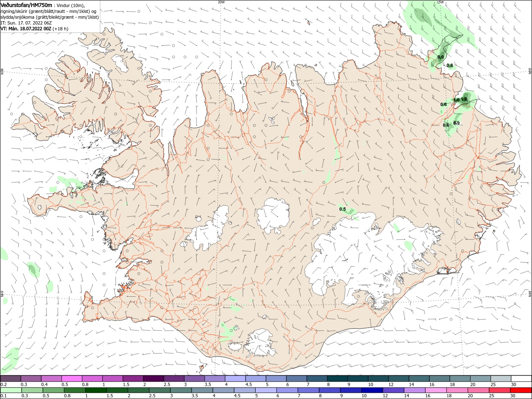Click the 20W longitude label
Screen dimensions: 532x399
pos(221,2)
